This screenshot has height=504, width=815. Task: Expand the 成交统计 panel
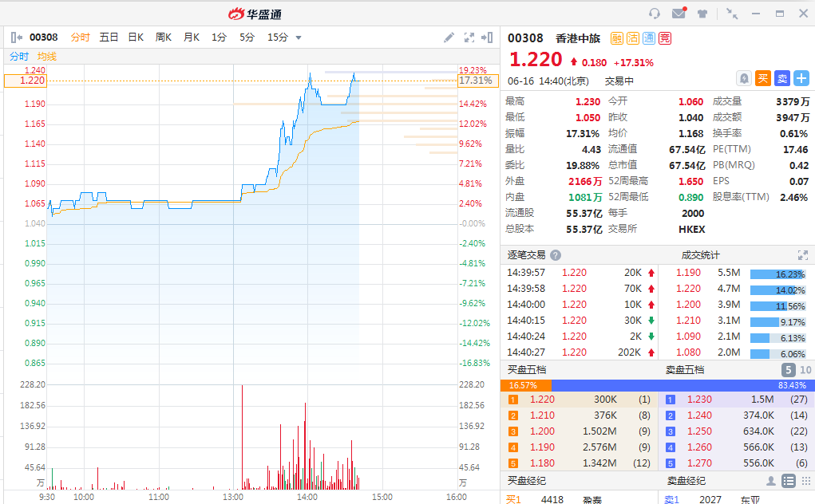[803, 255]
